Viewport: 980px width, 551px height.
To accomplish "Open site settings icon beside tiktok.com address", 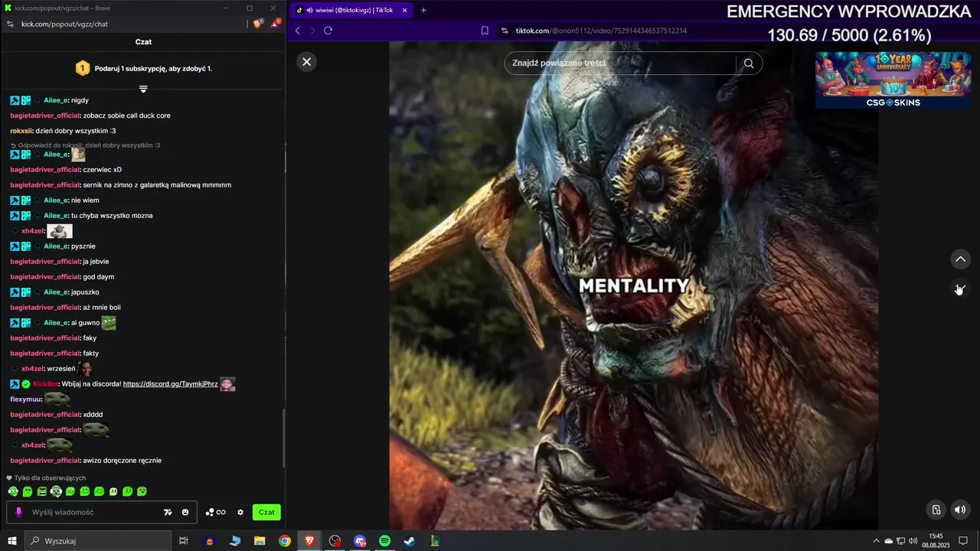I will 505,31.
